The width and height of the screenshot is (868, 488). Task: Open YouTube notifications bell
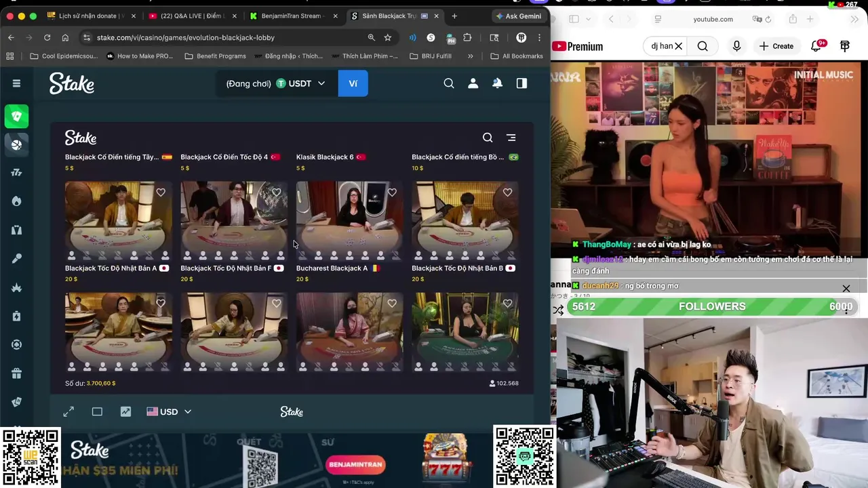(817, 46)
